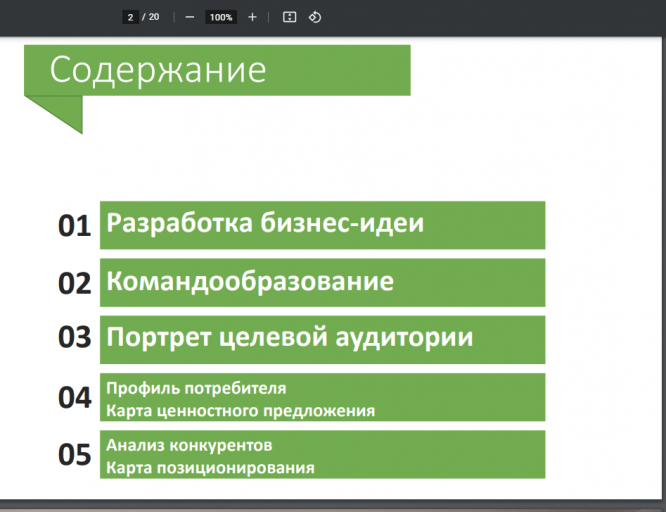The image size is (666, 512).
Task: Click 'Карта позиционирования' line
Action: (210, 468)
